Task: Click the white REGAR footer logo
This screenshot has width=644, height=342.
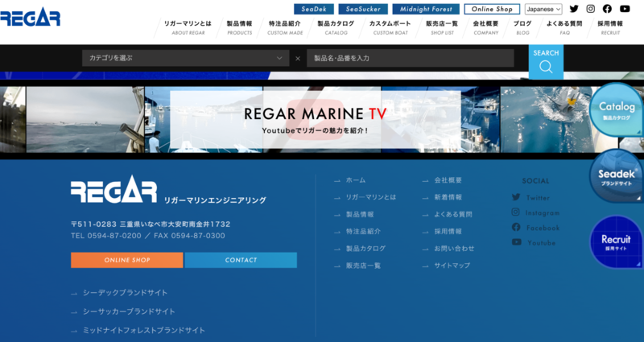Action: point(114,189)
